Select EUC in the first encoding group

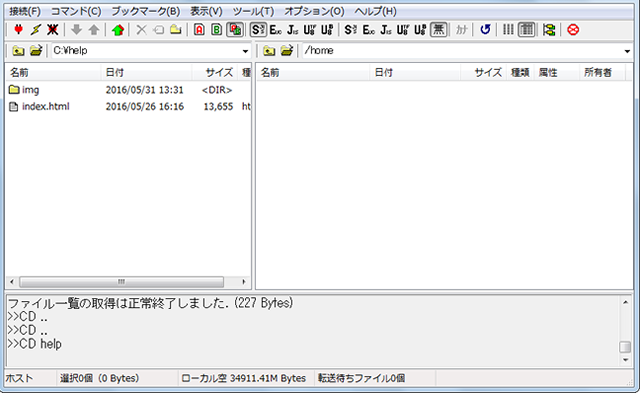tap(276, 30)
